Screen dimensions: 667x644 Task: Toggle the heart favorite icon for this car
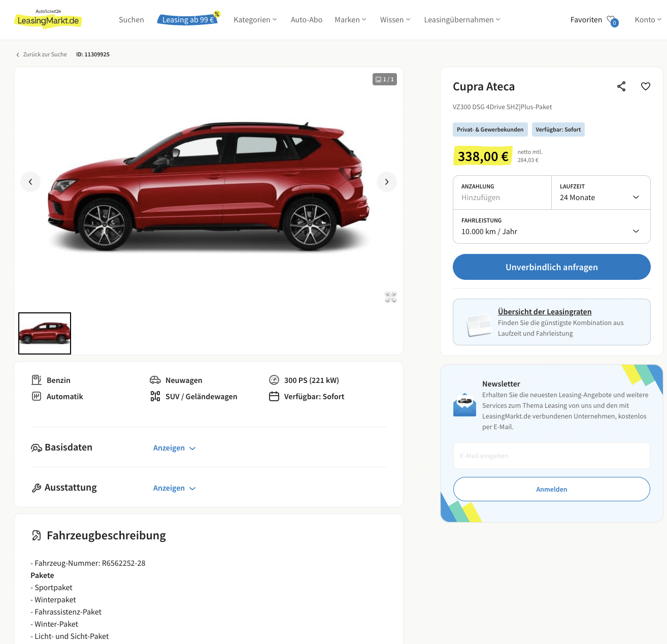[646, 86]
